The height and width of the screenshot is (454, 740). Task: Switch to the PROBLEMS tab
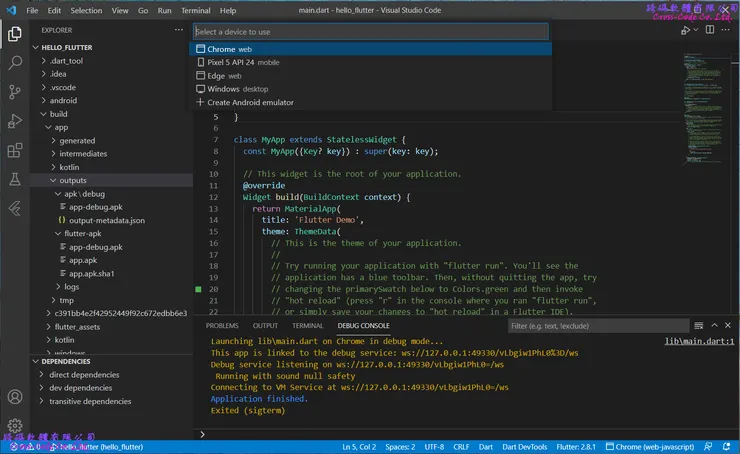[x=222, y=326]
